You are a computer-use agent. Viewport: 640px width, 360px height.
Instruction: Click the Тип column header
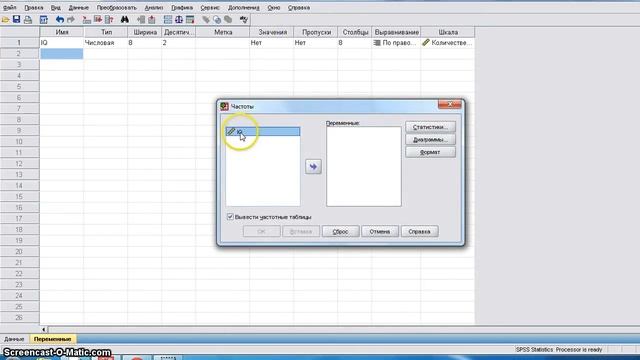coord(106,32)
